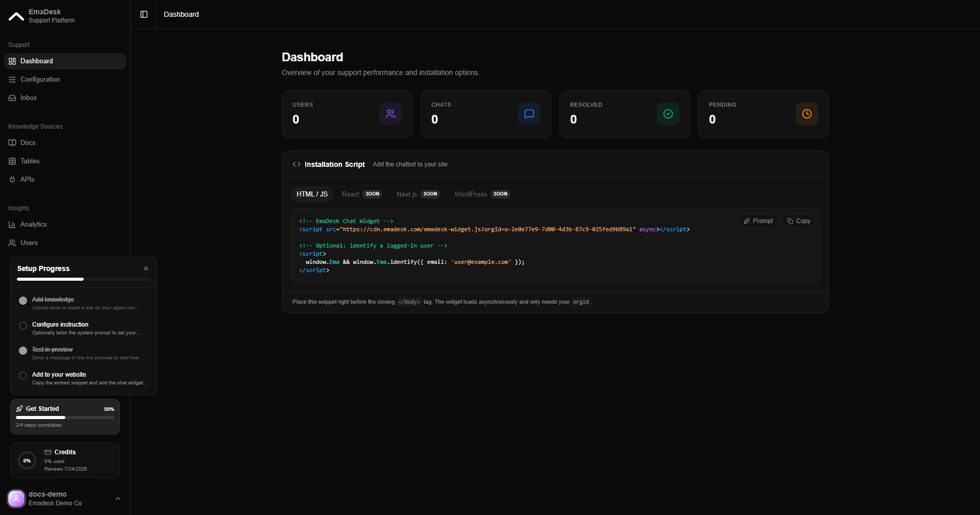Click the Configuration sliders icon
The height and width of the screenshot is (515, 980).
tap(12, 80)
